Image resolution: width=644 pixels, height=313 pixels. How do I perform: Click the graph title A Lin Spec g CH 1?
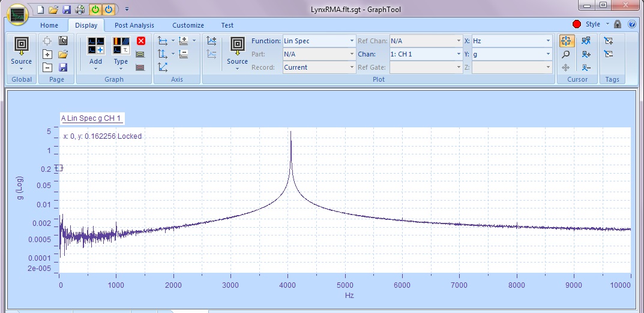click(91, 118)
